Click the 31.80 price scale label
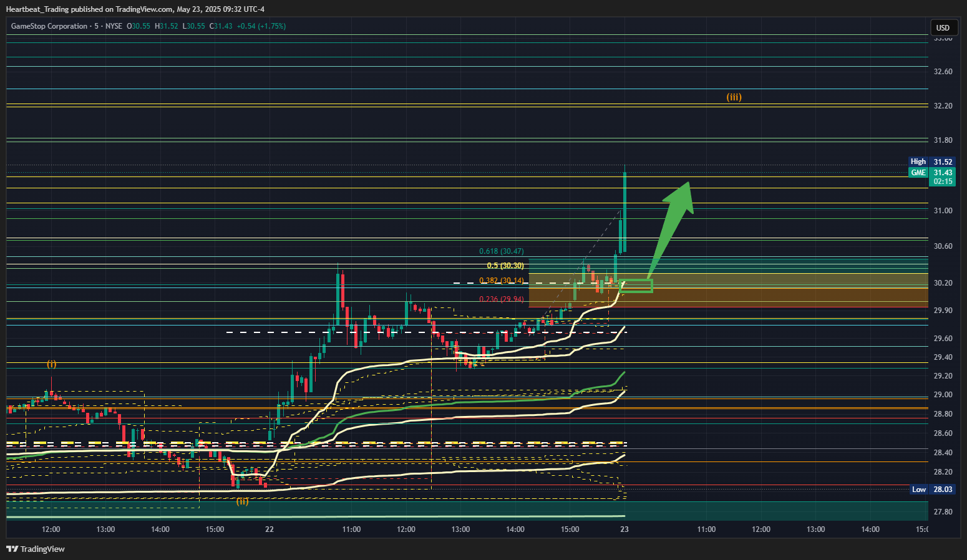This screenshot has width=967, height=560. click(943, 141)
